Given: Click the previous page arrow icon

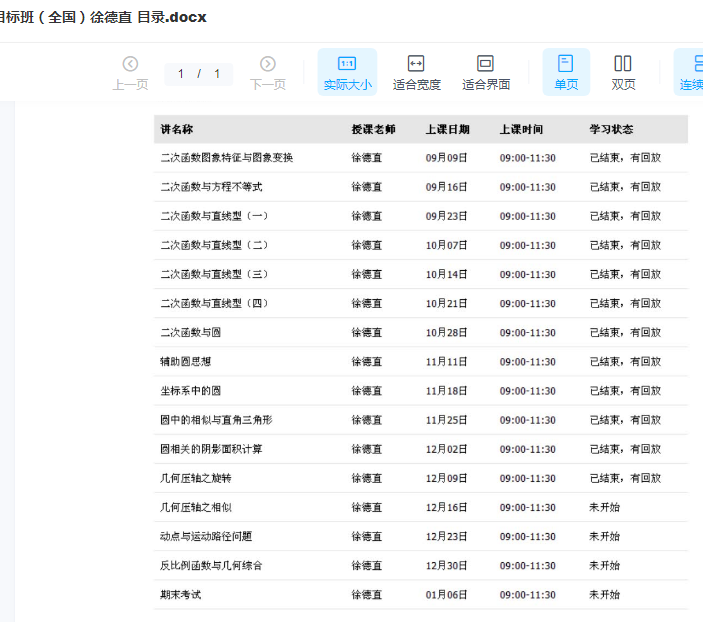Looking at the screenshot, I should (x=130, y=64).
